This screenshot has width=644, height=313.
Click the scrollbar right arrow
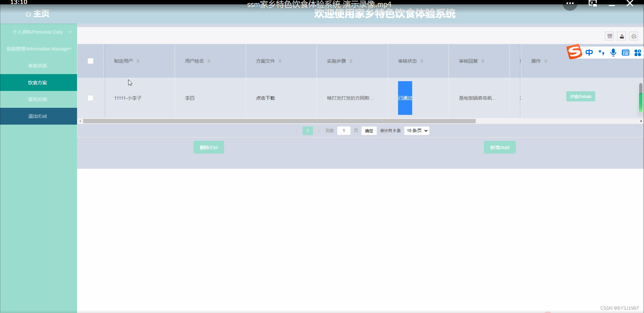point(641,121)
